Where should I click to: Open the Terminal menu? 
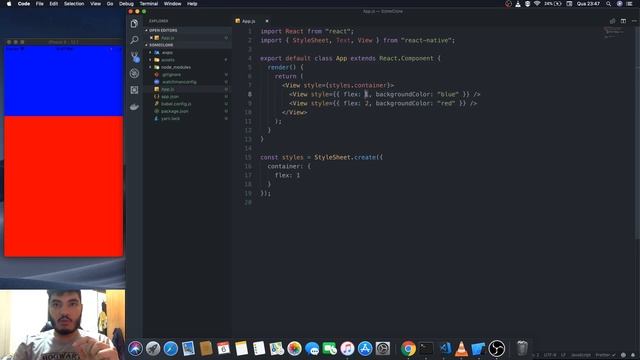149,4
